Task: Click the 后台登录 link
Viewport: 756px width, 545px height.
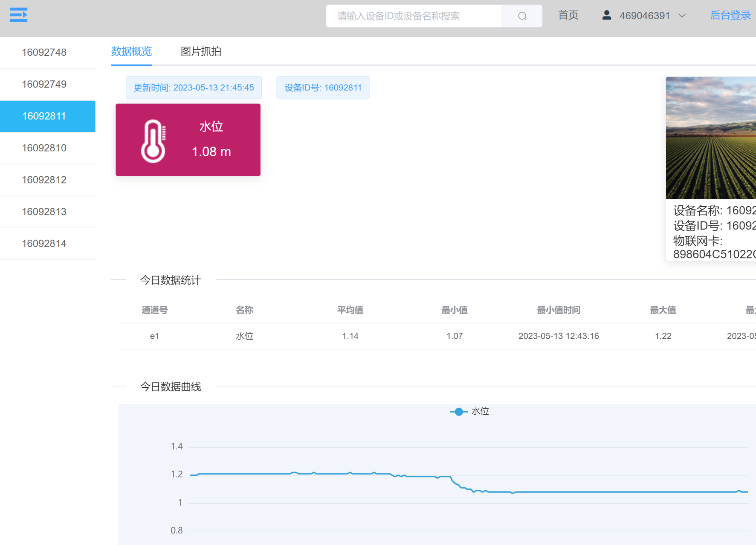Action: tap(730, 15)
